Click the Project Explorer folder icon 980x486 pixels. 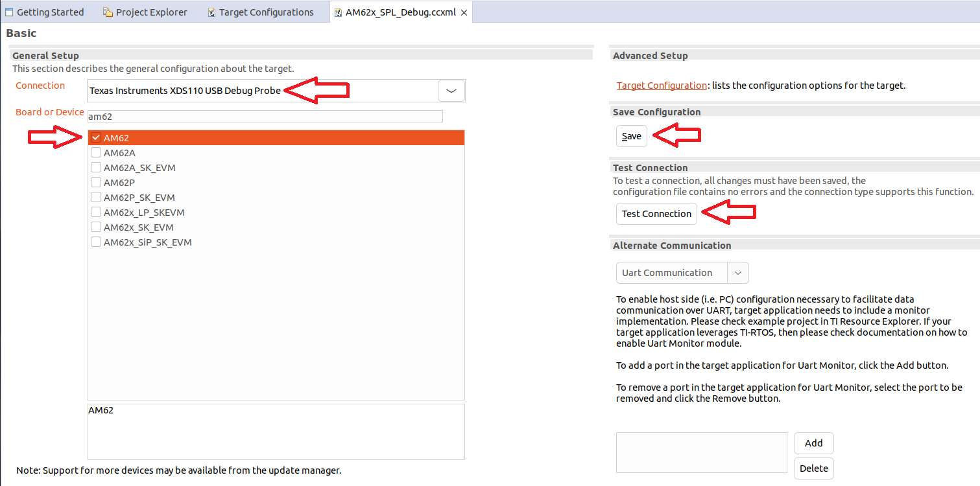[108, 12]
